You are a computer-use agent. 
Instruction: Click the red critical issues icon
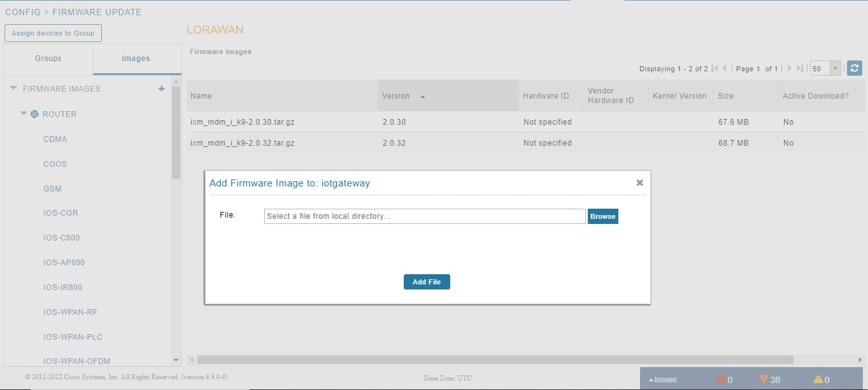tap(722, 379)
